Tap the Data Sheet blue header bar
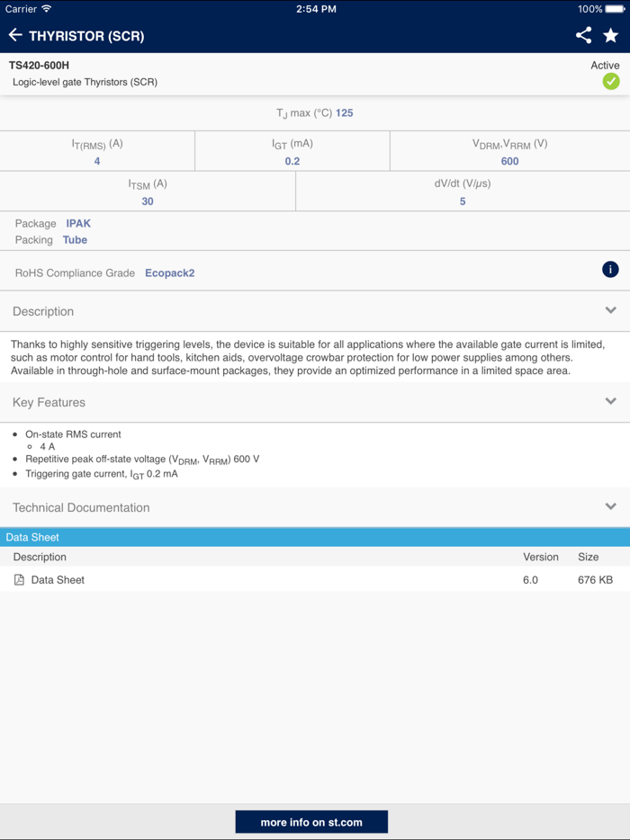 [315, 537]
